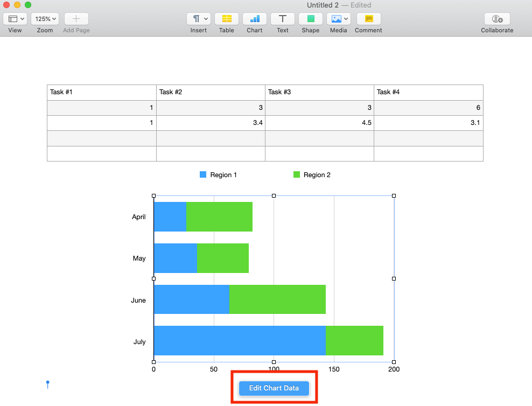The width and height of the screenshot is (532, 406).
Task: Click the Region 2 legend label
Action: tap(317, 174)
